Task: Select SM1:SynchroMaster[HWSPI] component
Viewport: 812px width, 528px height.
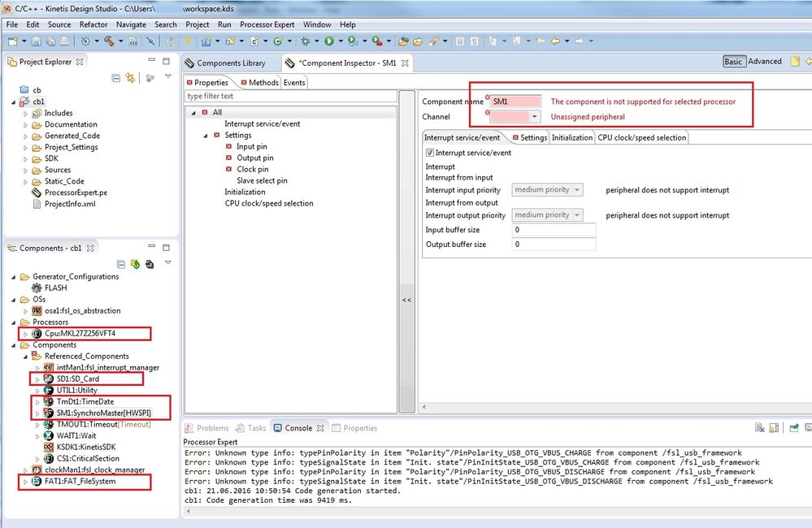Action: pos(103,413)
